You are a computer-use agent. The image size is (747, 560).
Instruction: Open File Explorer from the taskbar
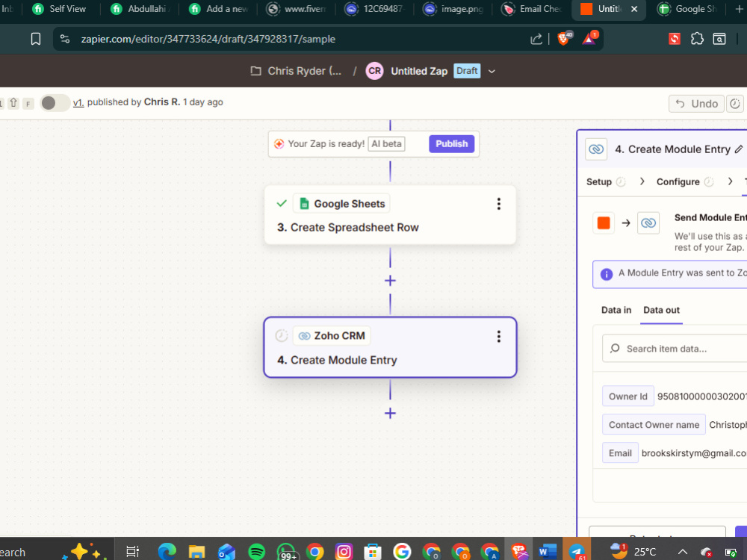196,552
